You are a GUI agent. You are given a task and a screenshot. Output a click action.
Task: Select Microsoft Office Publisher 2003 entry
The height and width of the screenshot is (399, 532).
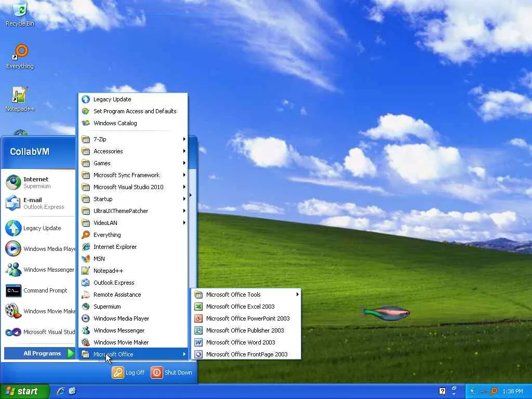coord(246,330)
